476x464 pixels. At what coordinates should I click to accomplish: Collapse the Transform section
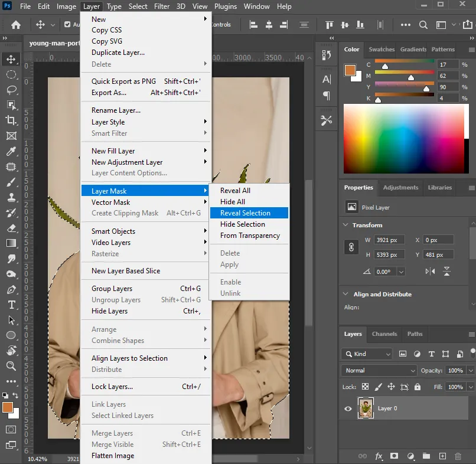point(345,225)
